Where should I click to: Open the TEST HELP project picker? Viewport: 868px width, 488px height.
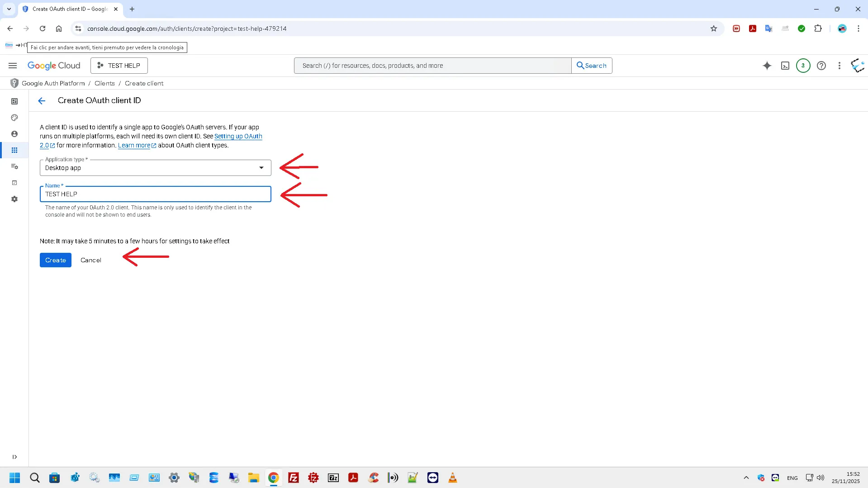(119, 66)
